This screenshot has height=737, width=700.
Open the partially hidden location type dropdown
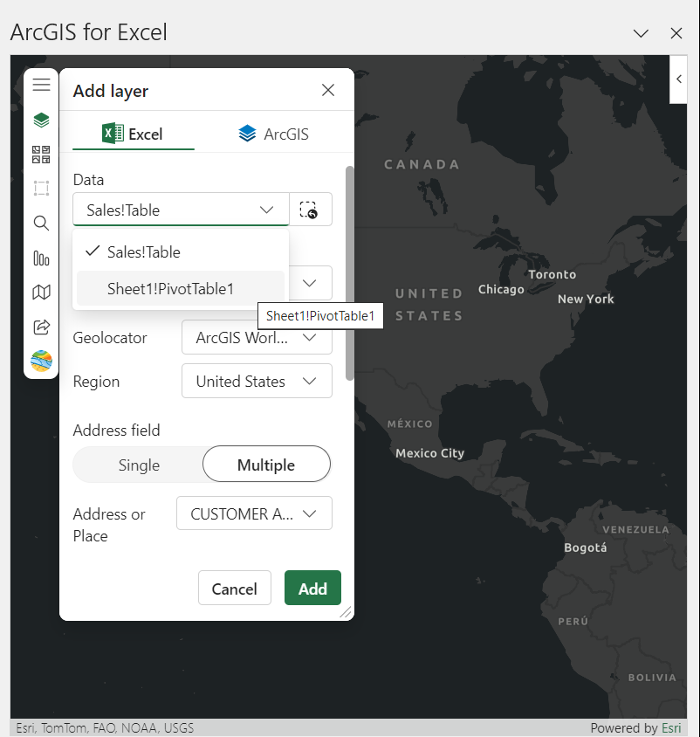(311, 283)
